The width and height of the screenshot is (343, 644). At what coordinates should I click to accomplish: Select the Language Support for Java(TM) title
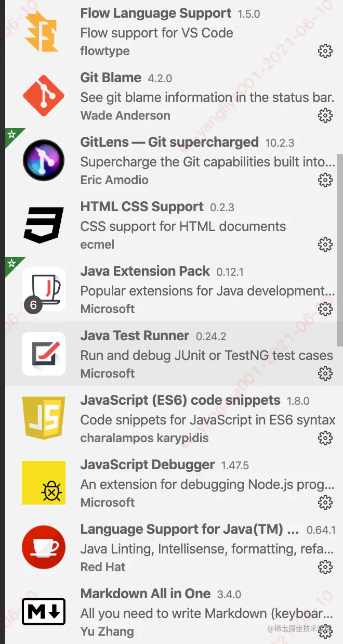190,529
